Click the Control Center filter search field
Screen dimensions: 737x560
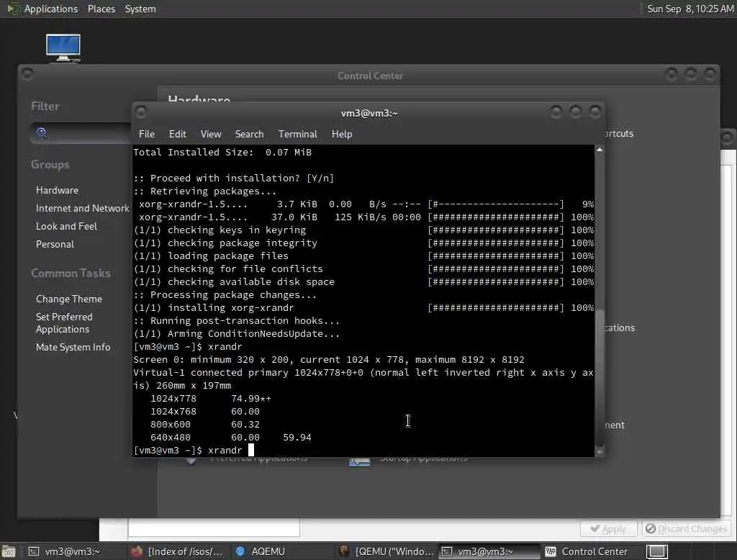(x=81, y=133)
